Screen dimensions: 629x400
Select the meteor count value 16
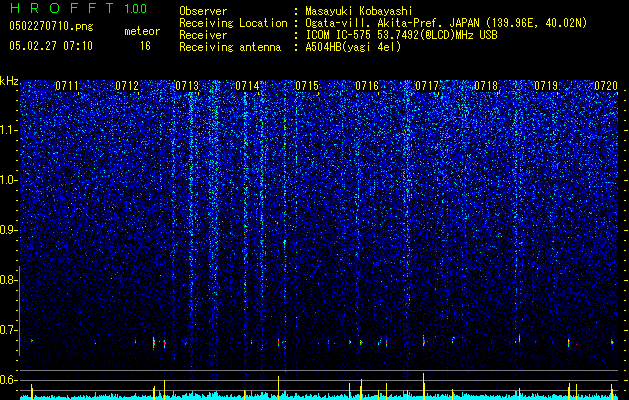pyautogui.click(x=145, y=46)
